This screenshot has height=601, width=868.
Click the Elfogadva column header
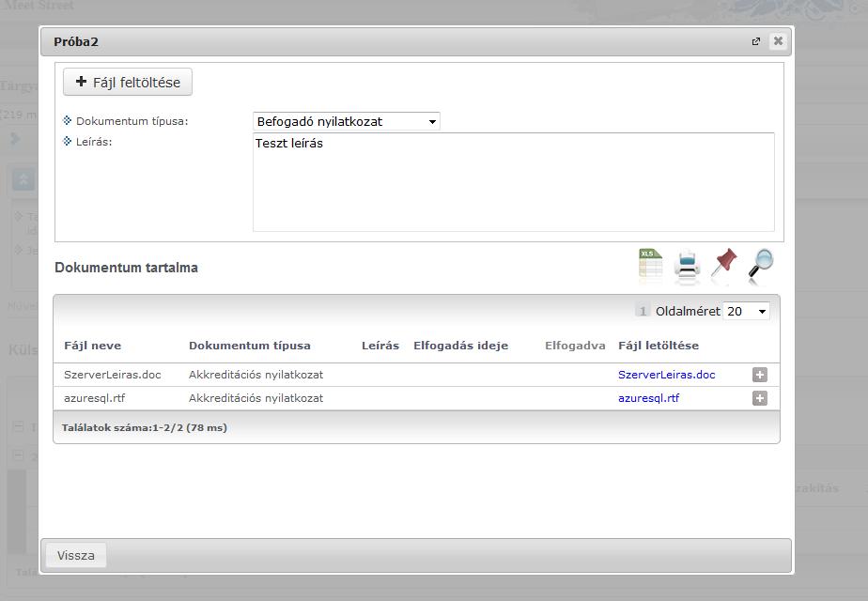tap(575, 346)
